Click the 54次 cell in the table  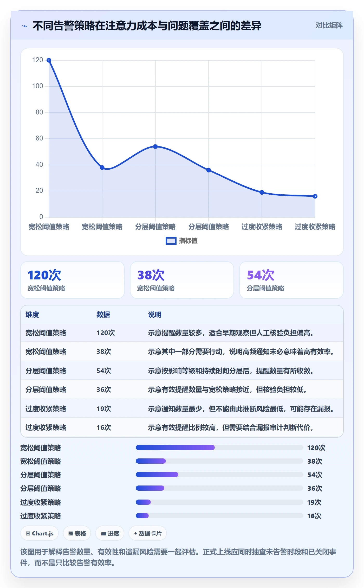tap(104, 371)
